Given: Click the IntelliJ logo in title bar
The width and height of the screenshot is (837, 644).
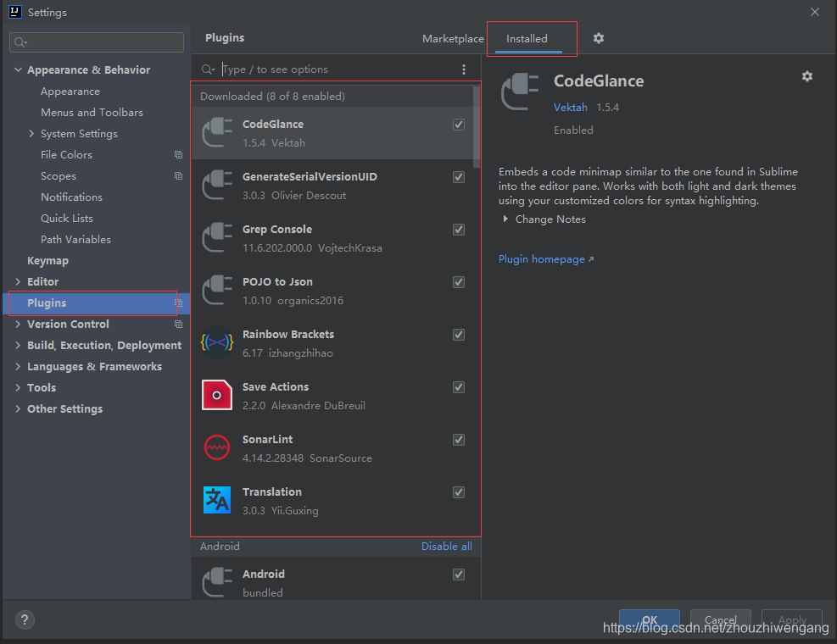Looking at the screenshot, I should coord(14,12).
